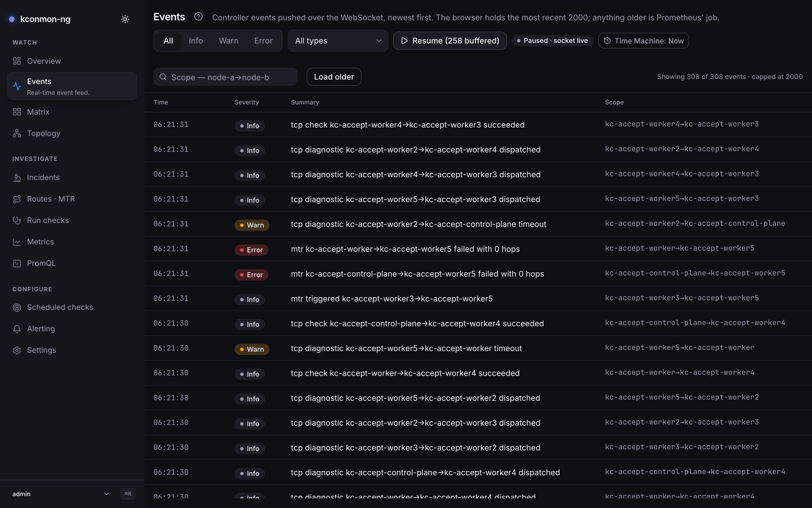Viewport: 812px width, 508px height.
Task: Select the All severity filter
Action: (x=168, y=41)
